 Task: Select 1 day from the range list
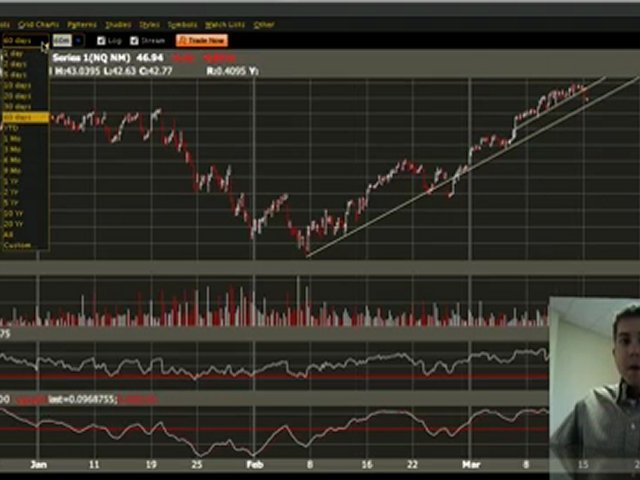(25, 54)
